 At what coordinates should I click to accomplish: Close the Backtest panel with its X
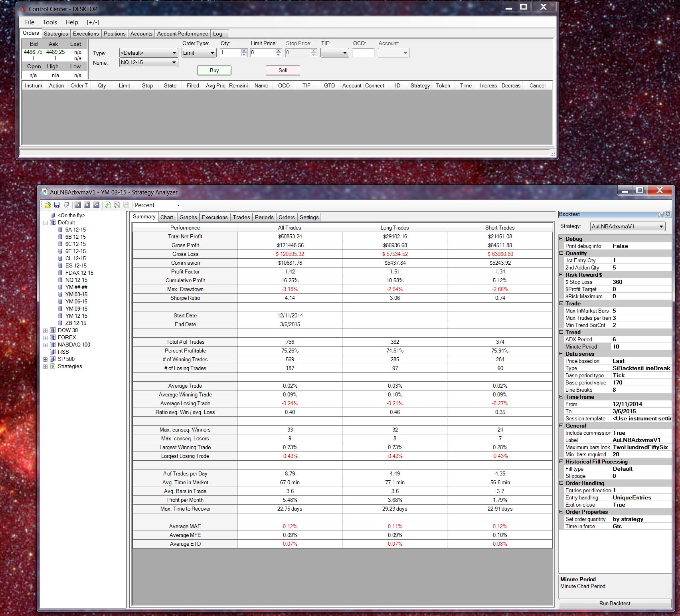click(x=668, y=214)
